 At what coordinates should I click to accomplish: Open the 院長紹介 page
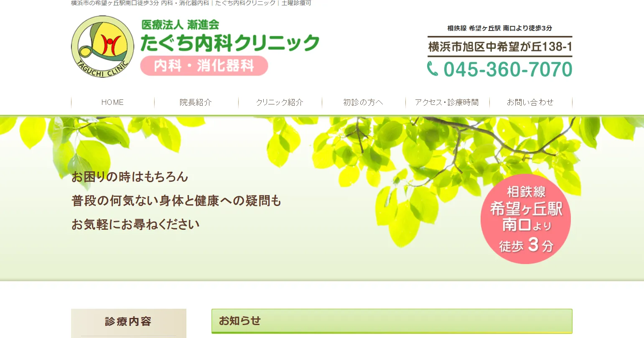tap(196, 102)
